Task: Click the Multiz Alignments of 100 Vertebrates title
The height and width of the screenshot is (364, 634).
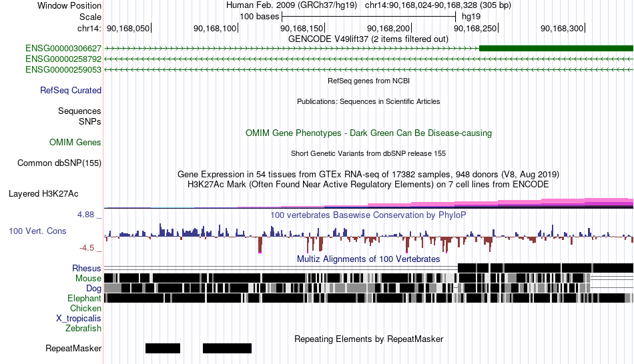Action: tap(368, 259)
